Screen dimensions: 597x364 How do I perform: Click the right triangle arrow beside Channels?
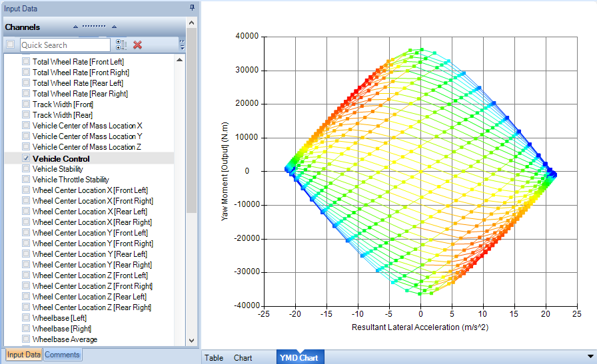[114, 27]
